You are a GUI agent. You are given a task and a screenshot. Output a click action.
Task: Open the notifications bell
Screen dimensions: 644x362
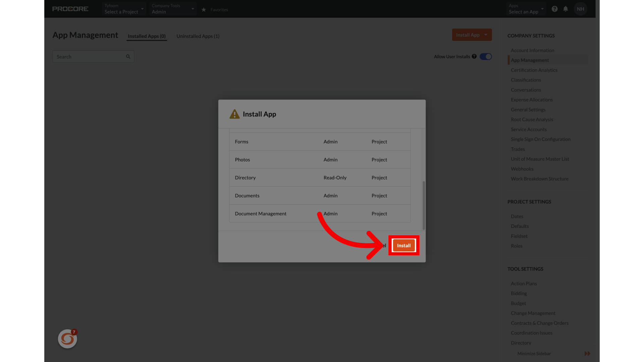(566, 9)
